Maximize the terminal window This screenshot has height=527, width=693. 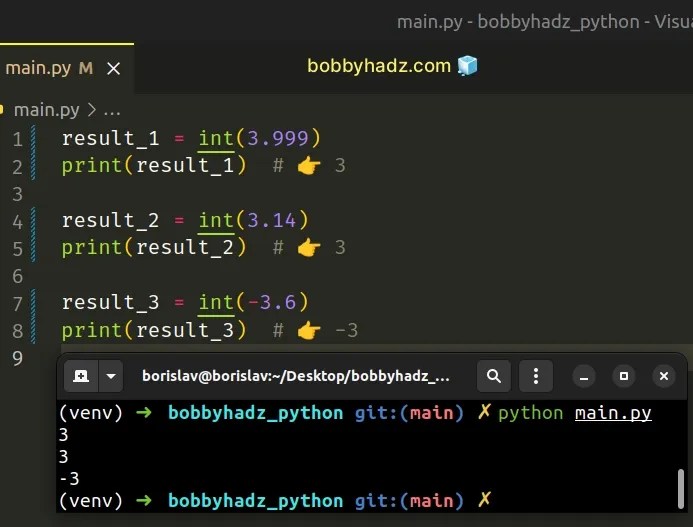click(x=624, y=376)
